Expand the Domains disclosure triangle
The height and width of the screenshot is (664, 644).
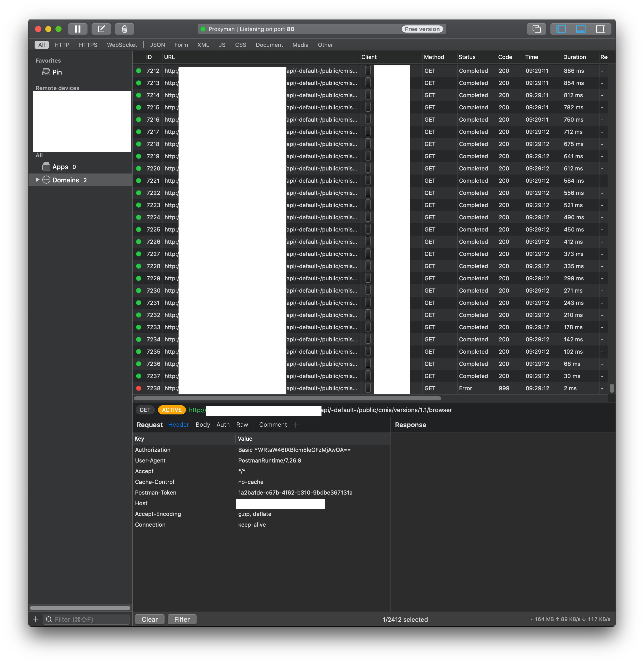click(38, 180)
